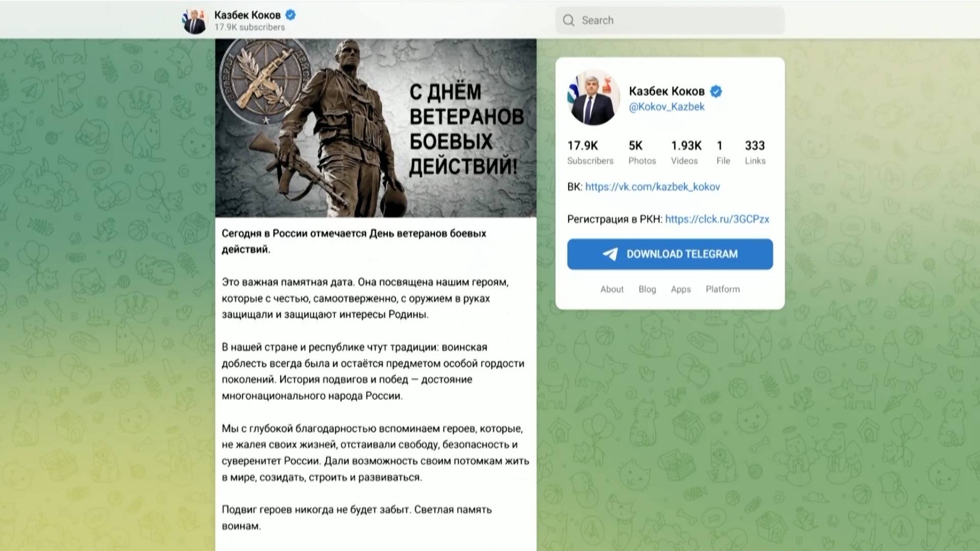Viewport: 980px width, 551px height.
Task: Open the About footer link
Action: 612,289
